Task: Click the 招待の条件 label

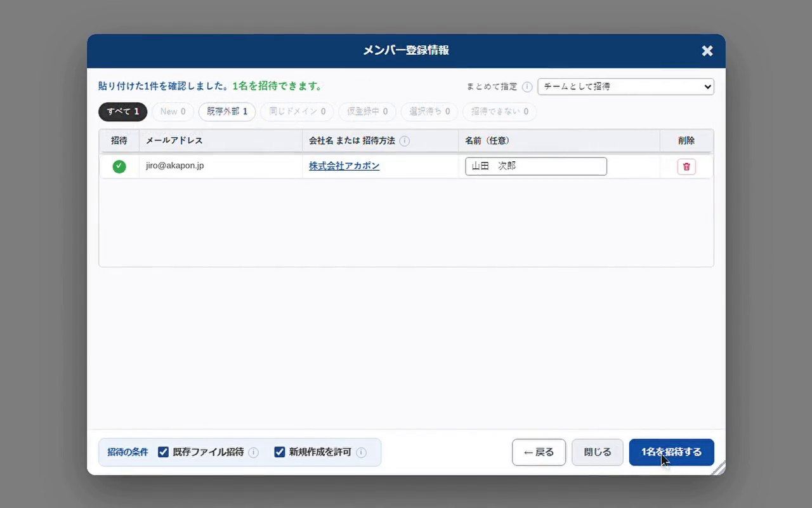Action: pos(128,452)
